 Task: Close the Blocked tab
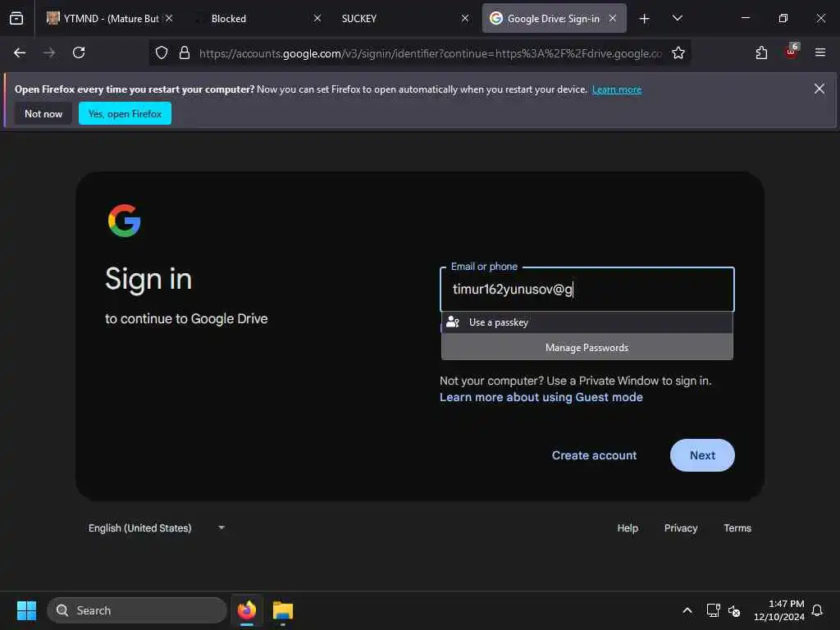(317, 18)
